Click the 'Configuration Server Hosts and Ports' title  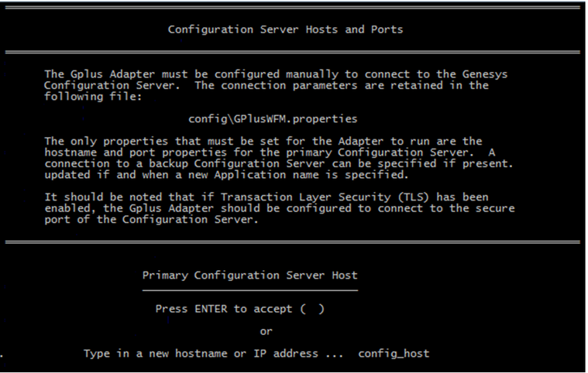(285, 29)
